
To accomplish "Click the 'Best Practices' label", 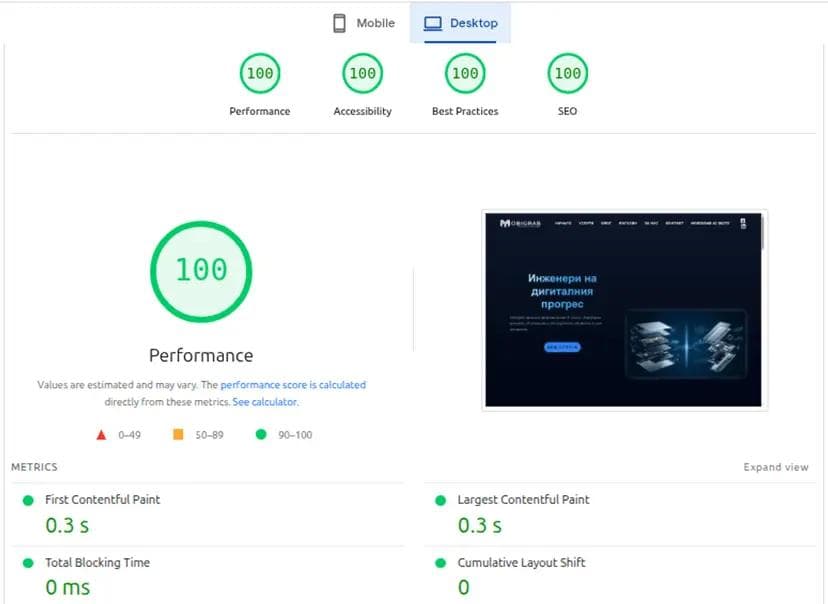I will [x=465, y=111].
